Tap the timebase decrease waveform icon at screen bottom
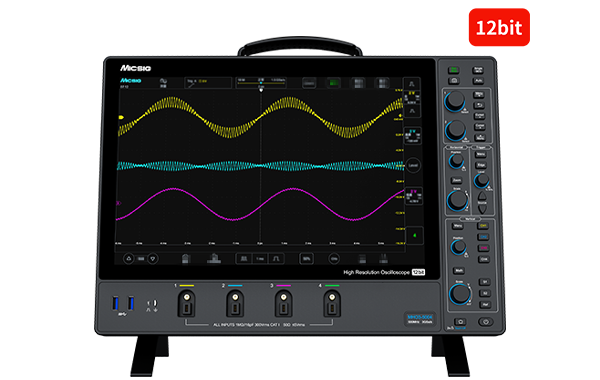600x380 pixels. (x=243, y=259)
